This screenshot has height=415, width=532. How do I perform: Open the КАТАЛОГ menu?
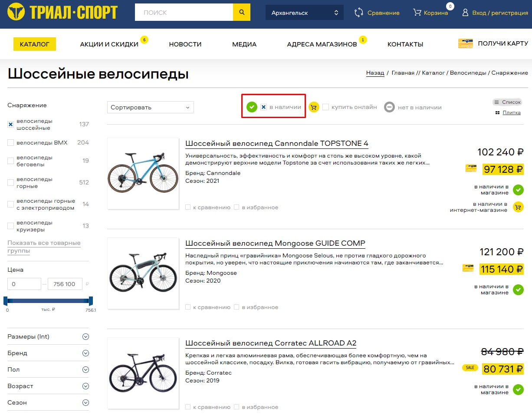(35, 44)
